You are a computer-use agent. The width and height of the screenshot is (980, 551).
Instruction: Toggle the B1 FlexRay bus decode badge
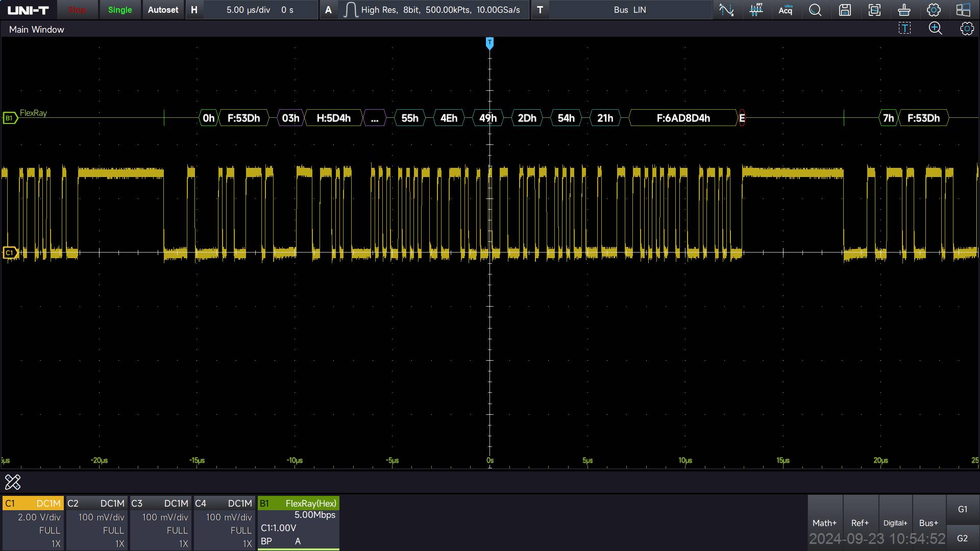pos(10,117)
